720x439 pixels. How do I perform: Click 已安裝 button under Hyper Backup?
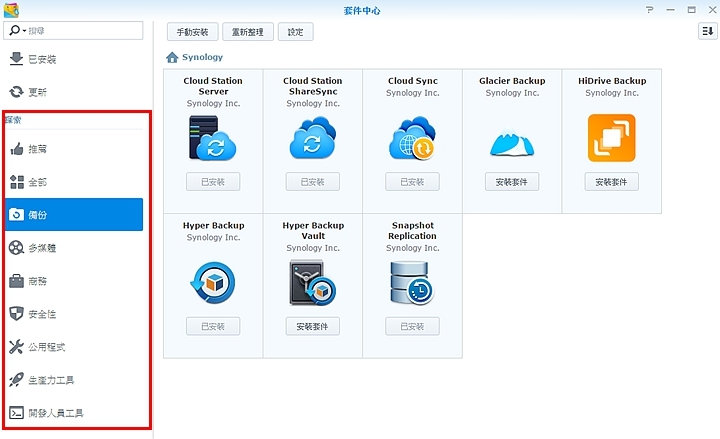point(213,326)
